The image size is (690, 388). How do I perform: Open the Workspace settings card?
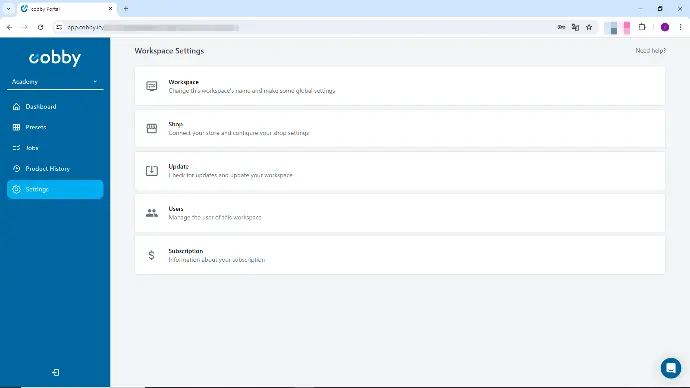click(x=400, y=86)
